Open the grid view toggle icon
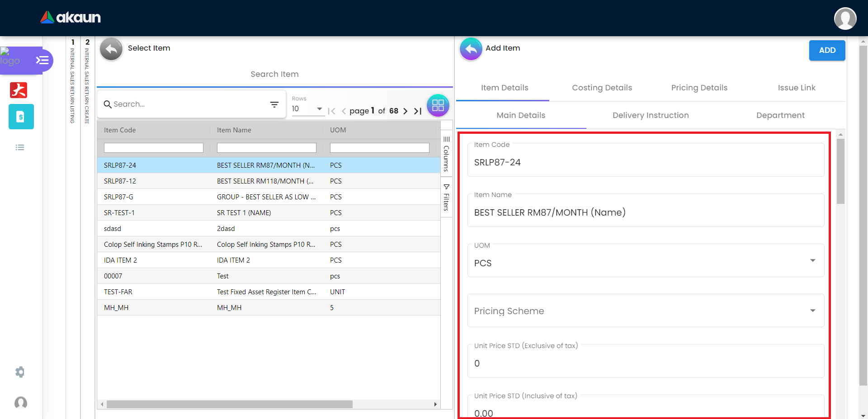The width and height of the screenshot is (868, 419). tap(438, 105)
